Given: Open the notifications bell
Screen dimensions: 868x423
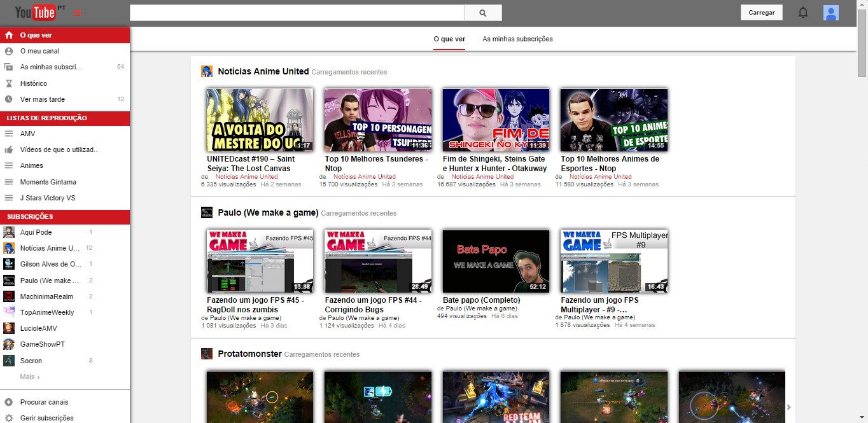Looking at the screenshot, I should click(x=803, y=13).
